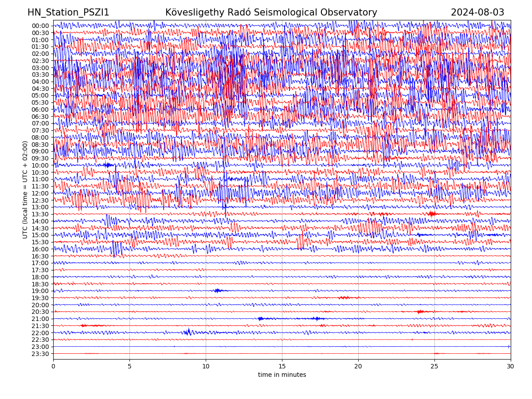Click the x-axis tick label 15
The image size is (532, 399).
282,367
